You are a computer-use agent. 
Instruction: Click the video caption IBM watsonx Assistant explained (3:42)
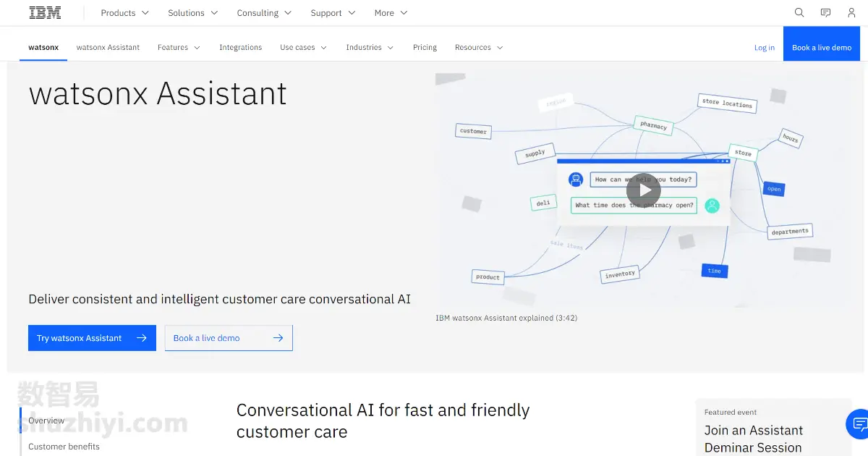tap(506, 318)
